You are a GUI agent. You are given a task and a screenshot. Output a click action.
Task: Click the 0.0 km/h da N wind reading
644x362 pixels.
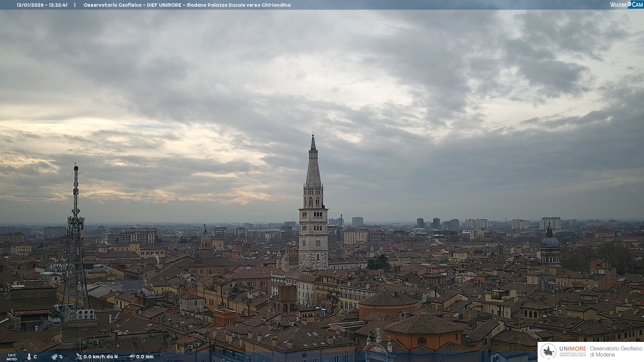101,357
